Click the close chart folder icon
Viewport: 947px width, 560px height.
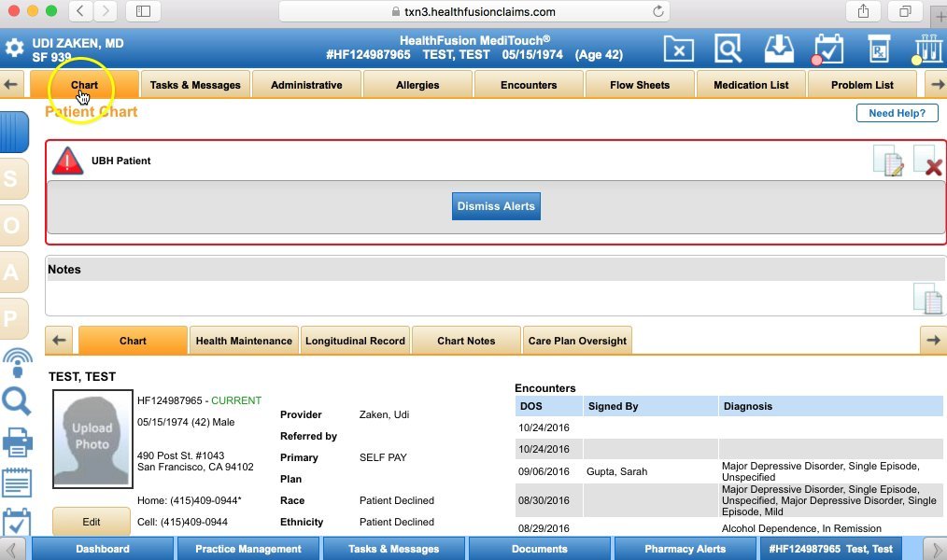[x=679, y=48]
